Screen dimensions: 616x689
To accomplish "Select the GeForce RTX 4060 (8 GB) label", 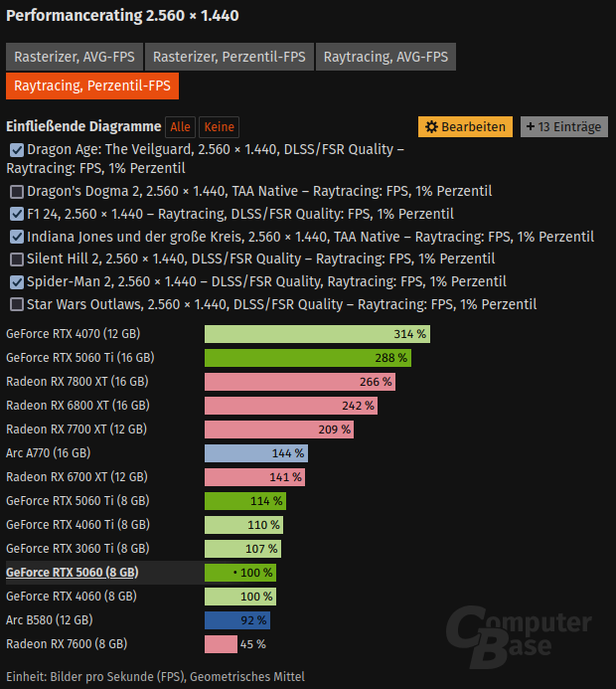I will (x=72, y=597).
